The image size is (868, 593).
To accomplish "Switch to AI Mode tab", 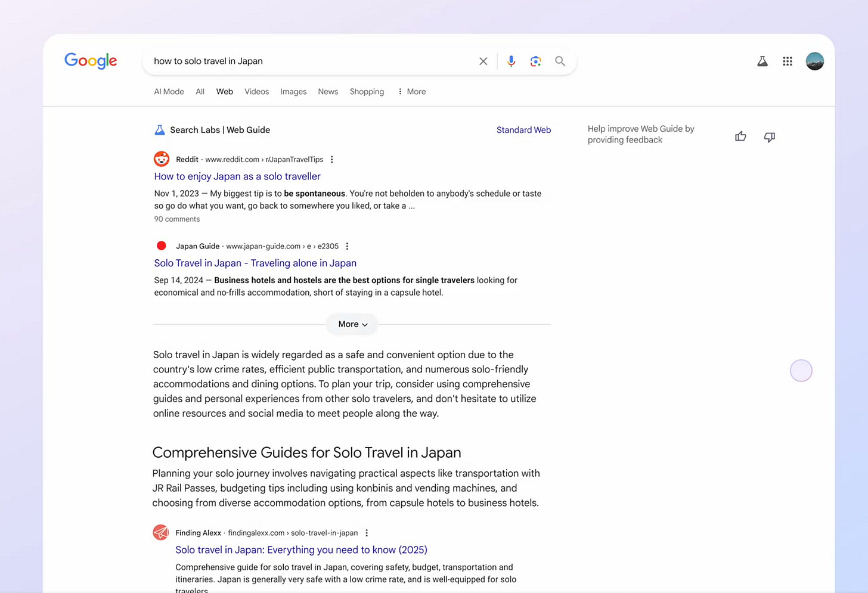I will click(x=169, y=92).
